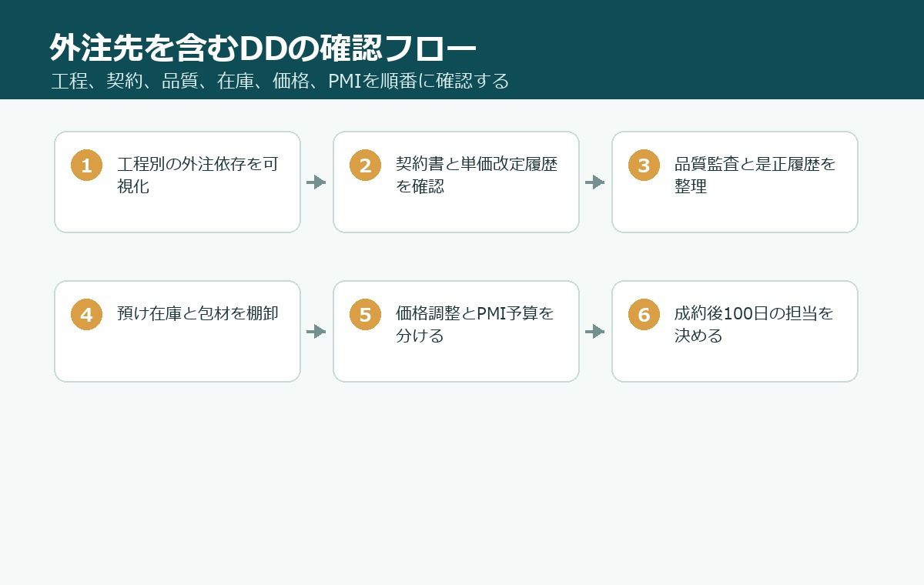Screen dimensions: 924x585
Task: Click the orange number 1 badge
Action: [x=86, y=165]
